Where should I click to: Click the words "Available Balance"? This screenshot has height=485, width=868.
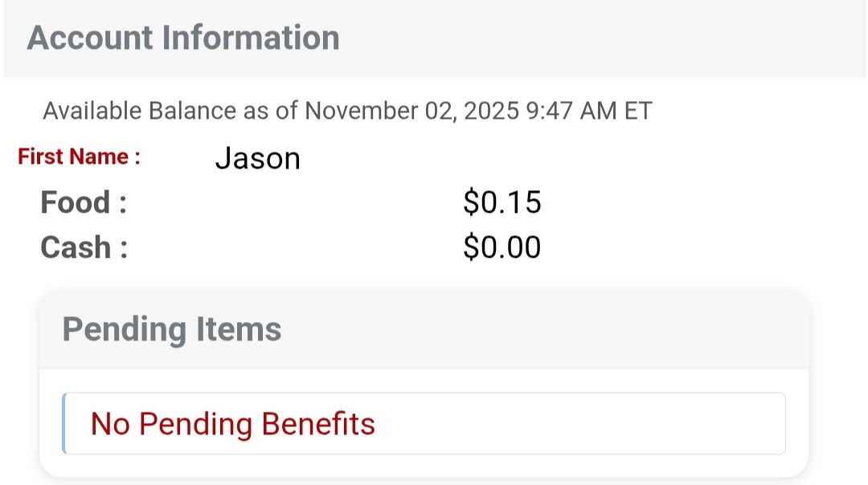[139, 111]
